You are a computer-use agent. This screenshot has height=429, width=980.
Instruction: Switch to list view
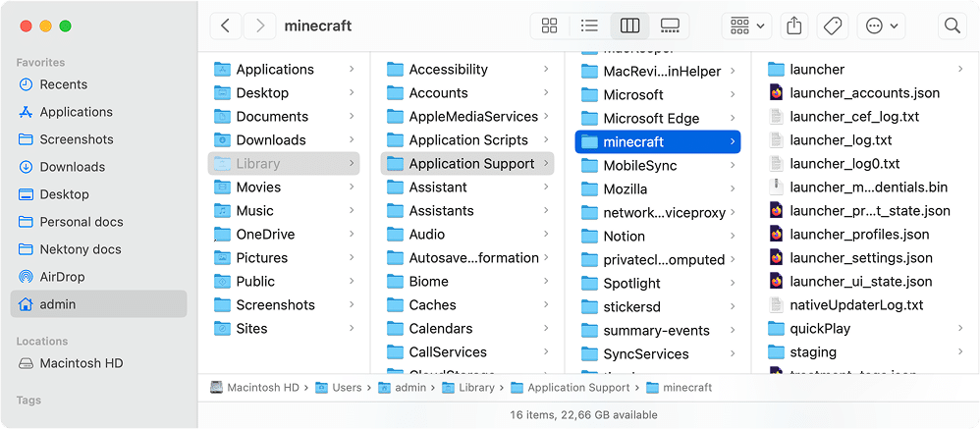(x=589, y=26)
